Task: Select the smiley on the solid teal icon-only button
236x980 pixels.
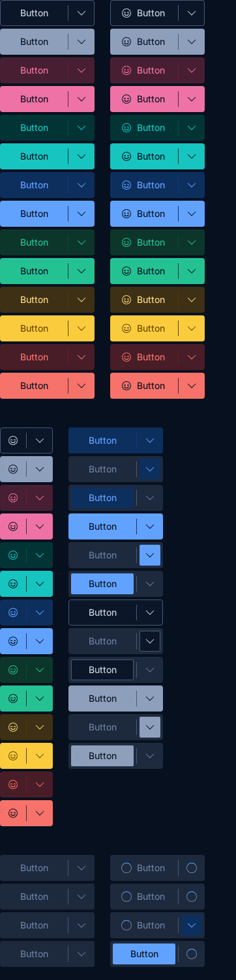Action: (x=13, y=584)
